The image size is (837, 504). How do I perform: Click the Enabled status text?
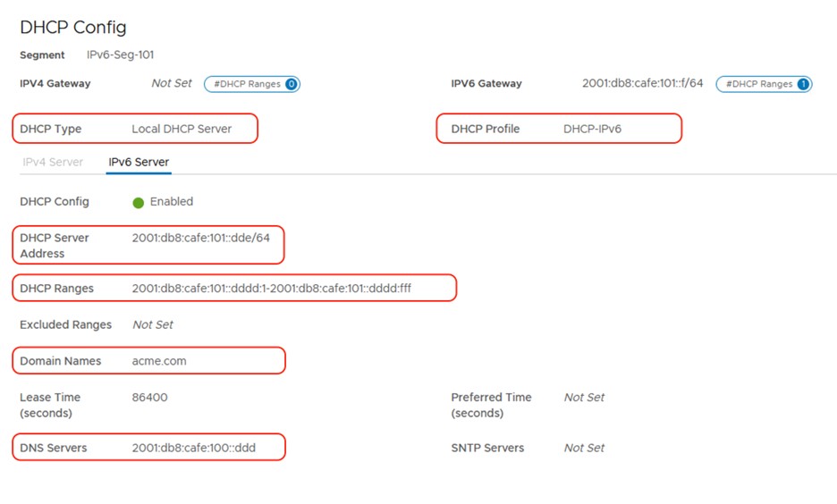(x=172, y=202)
